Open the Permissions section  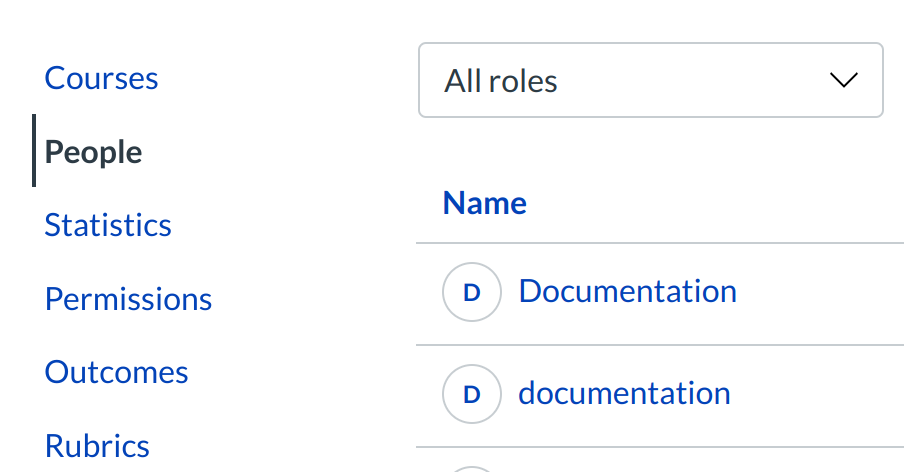[x=128, y=299]
